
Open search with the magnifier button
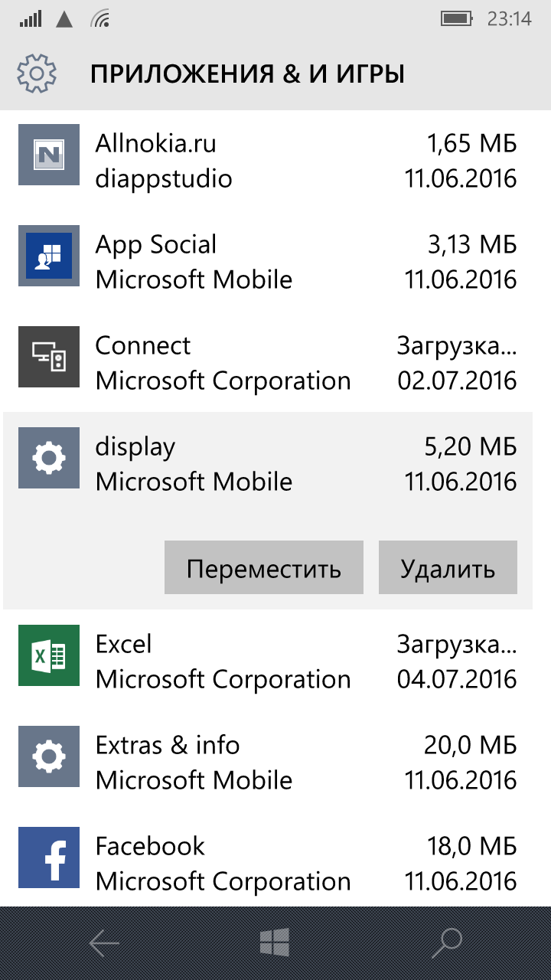point(447,943)
